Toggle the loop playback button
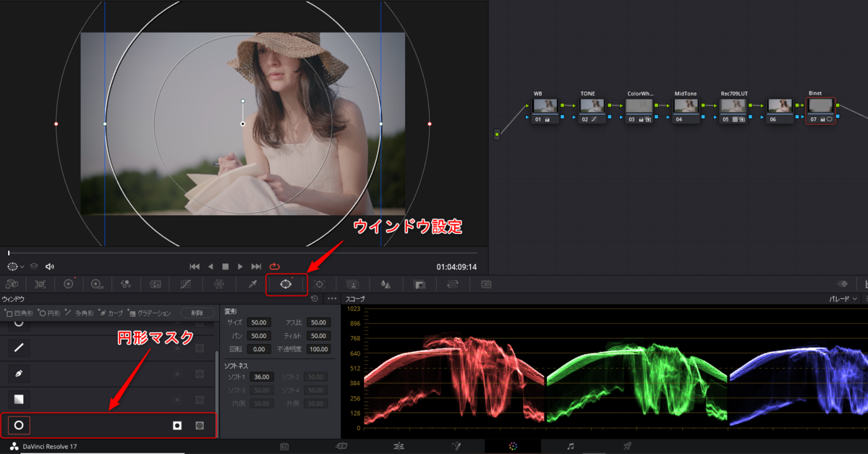 [275, 266]
